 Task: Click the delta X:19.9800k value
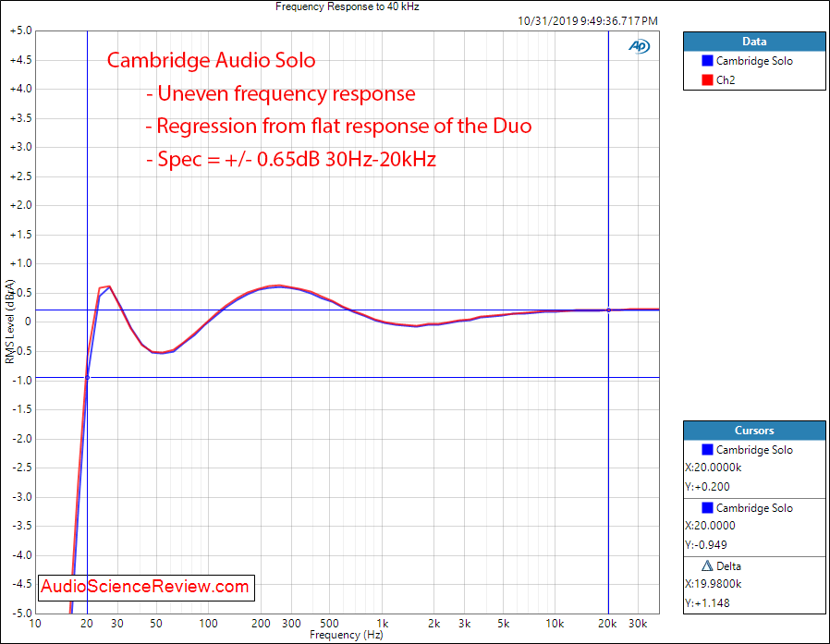point(713,584)
